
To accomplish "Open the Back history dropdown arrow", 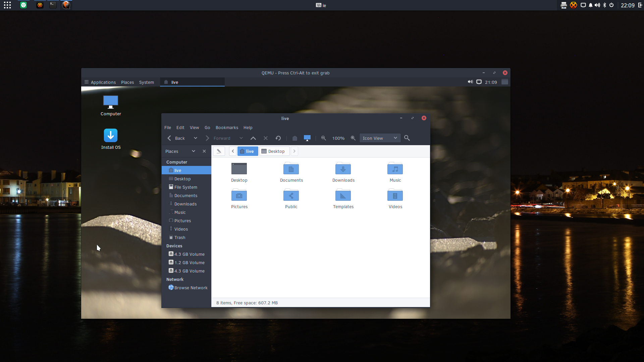I will [x=196, y=138].
